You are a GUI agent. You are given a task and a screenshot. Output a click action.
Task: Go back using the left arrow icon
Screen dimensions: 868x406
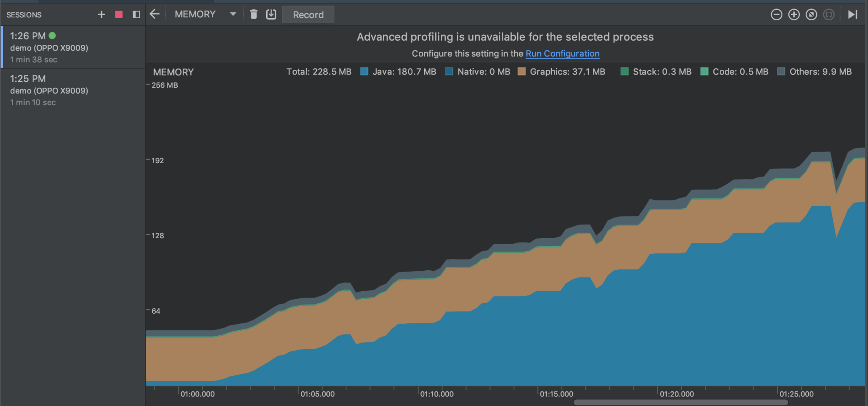pyautogui.click(x=154, y=14)
